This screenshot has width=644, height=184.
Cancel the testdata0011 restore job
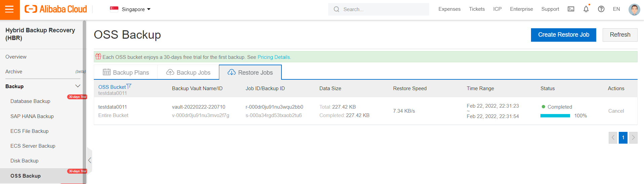[616, 111]
